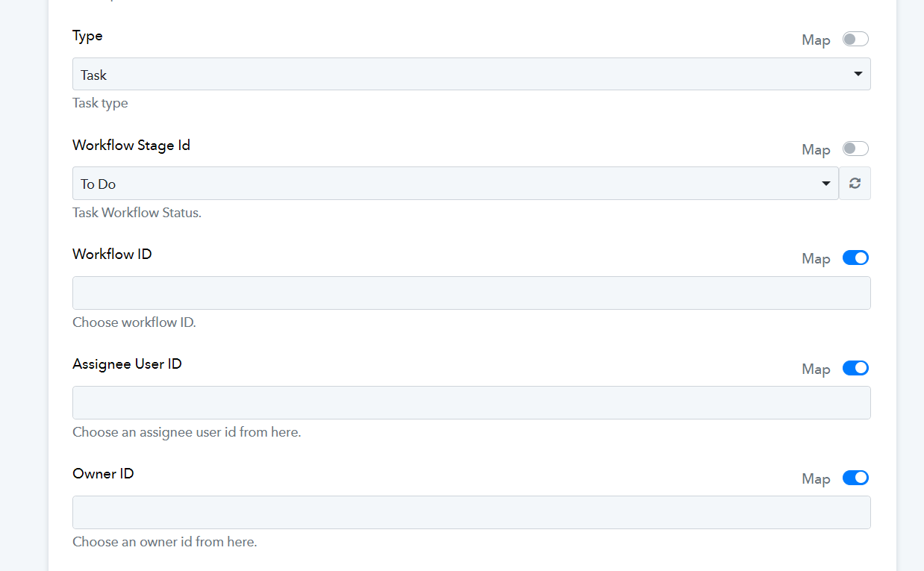Turn off Map for Assignee User ID

(855, 368)
